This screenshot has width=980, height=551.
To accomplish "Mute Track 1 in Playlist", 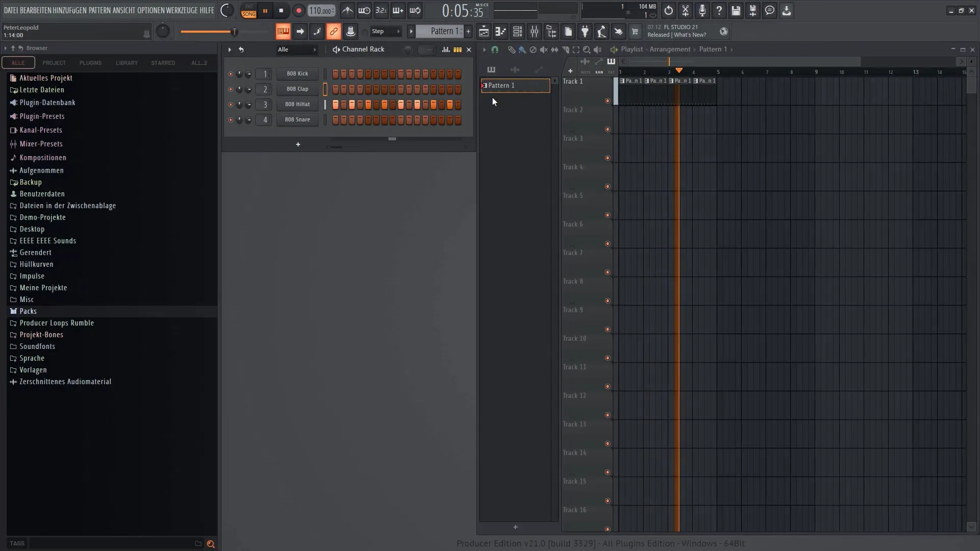I will pyautogui.click(x=607, y=101).
